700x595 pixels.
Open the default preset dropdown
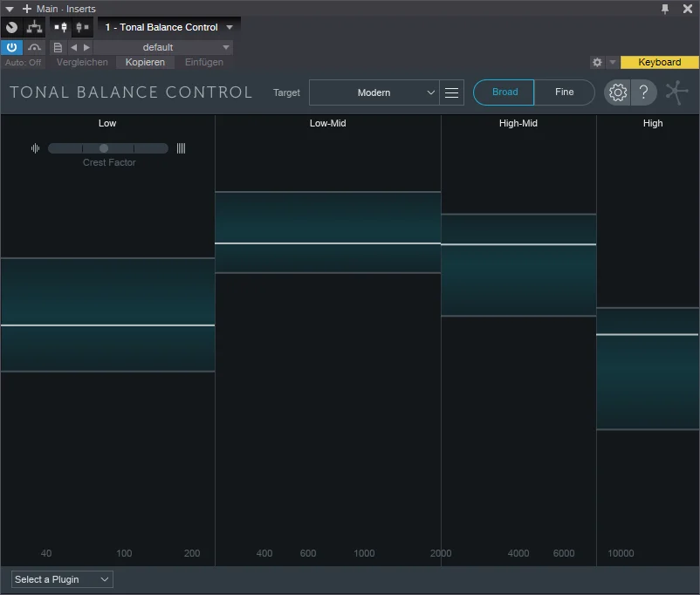point(163,47)
